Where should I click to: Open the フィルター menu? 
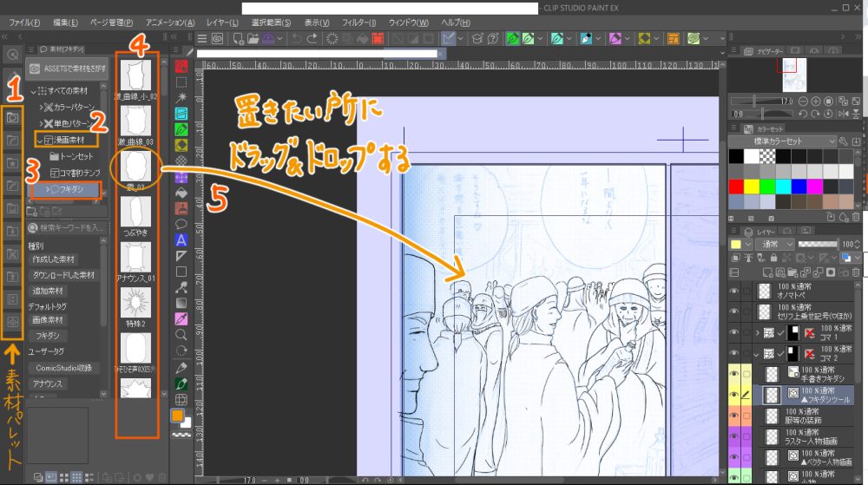point(359,22)
